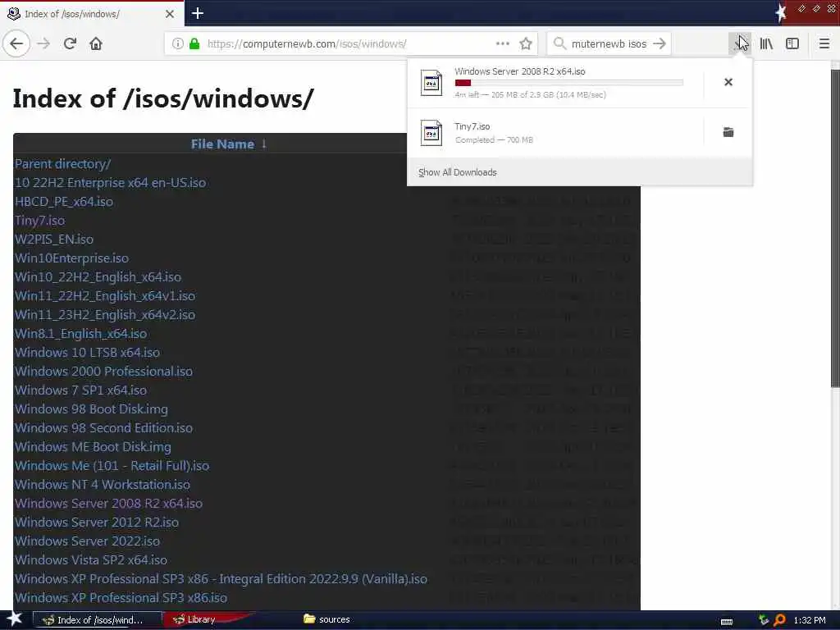Open a new tab with plus button

[197, 13]
